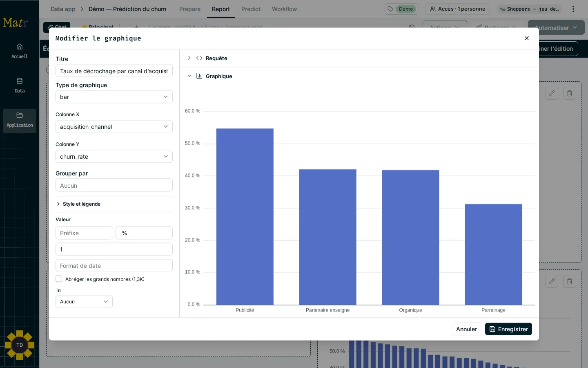Open Accès 1 personne button
This screenshot has width=588, height=368.
(458, 9)
